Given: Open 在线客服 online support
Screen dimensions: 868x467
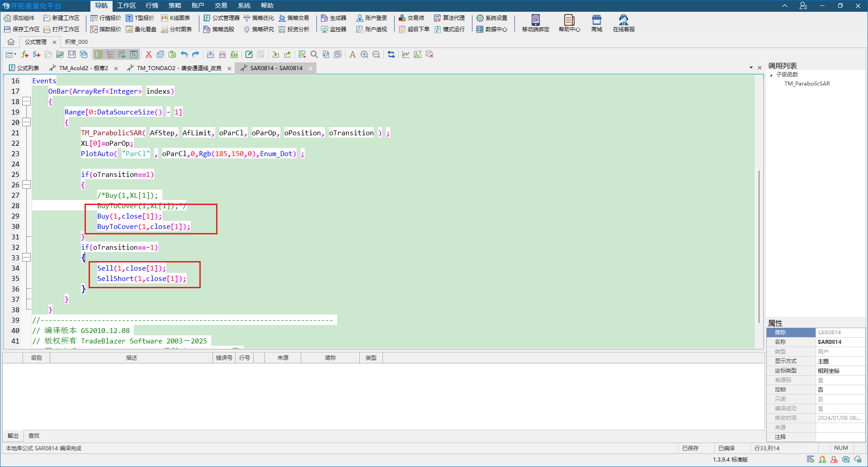Looking at the screenshot, I should 624,23.
